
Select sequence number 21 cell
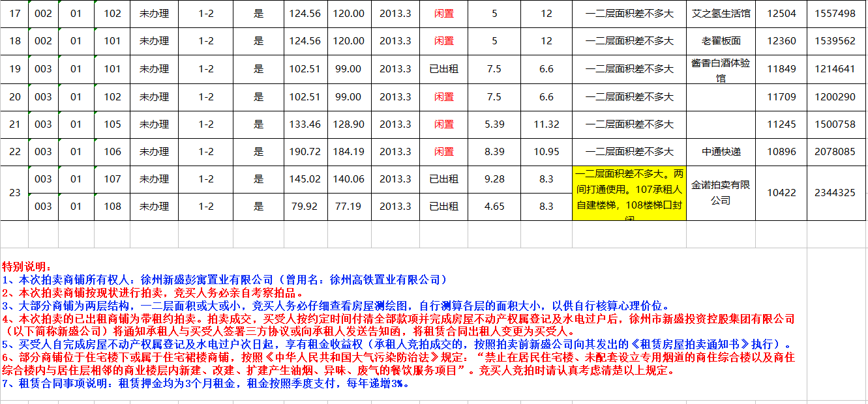(x=15, y=124)
